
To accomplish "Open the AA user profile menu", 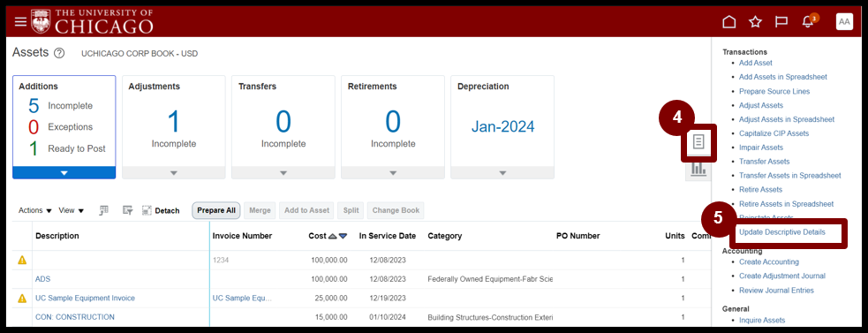I will point(844,21).
